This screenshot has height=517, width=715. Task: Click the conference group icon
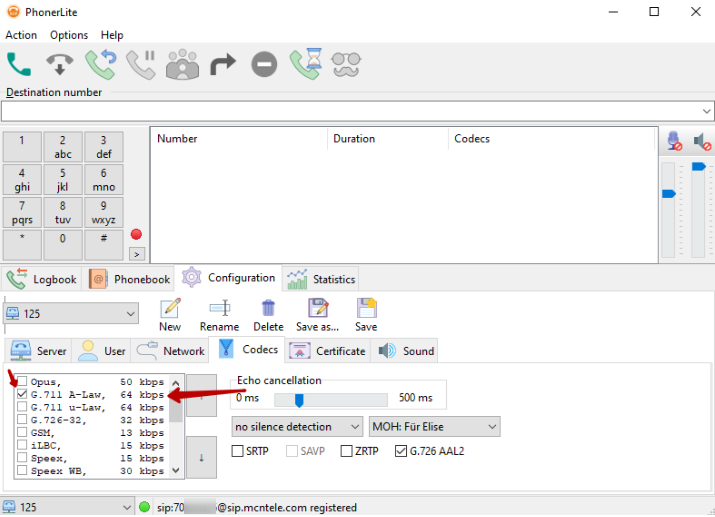point(182,64)
